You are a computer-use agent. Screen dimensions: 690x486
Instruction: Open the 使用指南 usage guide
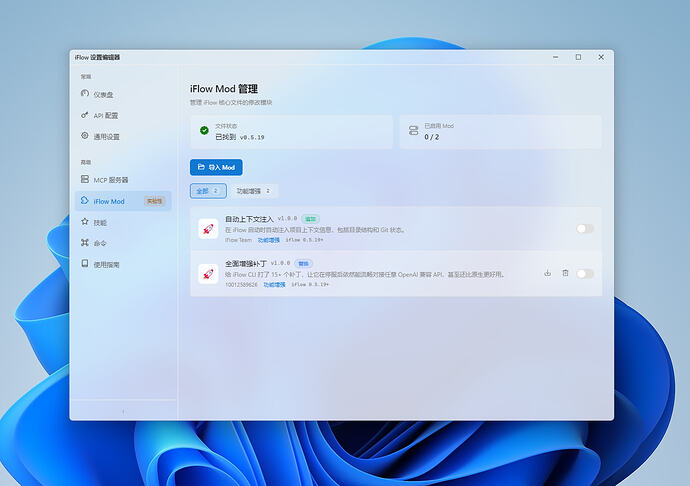coord(123,264)
